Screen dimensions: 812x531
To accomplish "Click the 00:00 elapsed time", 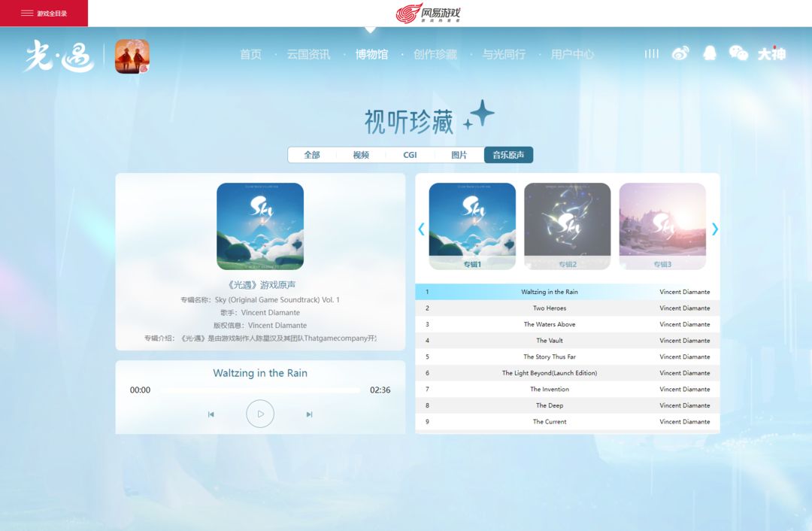I will coord(140,390).
